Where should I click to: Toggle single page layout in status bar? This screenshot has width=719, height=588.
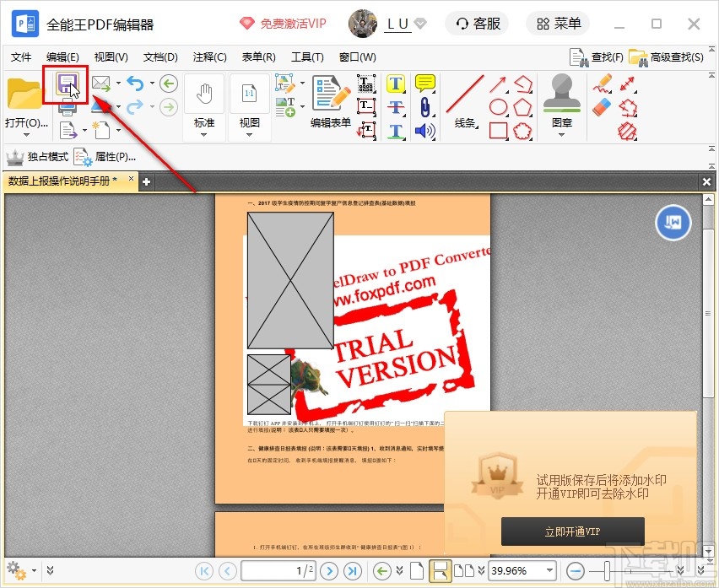click(x=416, y=570)
